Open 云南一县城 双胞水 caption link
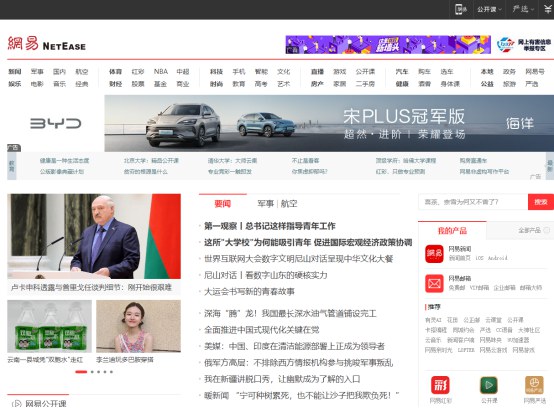Screen dimensions: 554x408 (45, 360)
